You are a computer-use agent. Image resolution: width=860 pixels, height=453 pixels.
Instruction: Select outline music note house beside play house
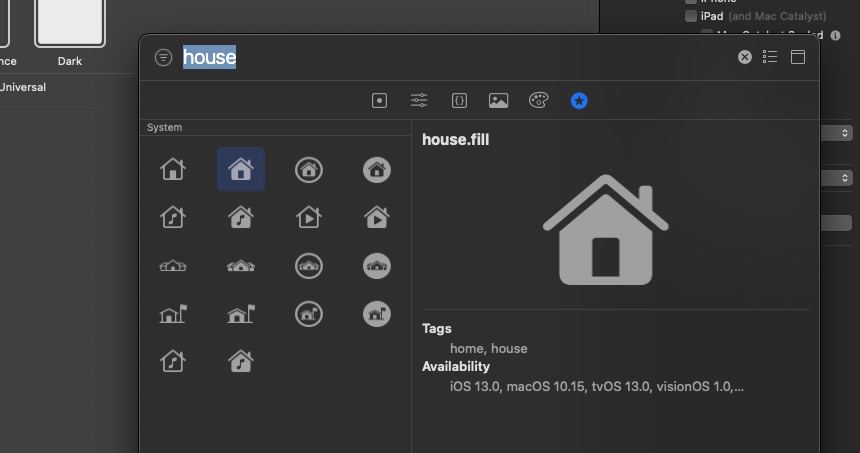pos(173,217)
